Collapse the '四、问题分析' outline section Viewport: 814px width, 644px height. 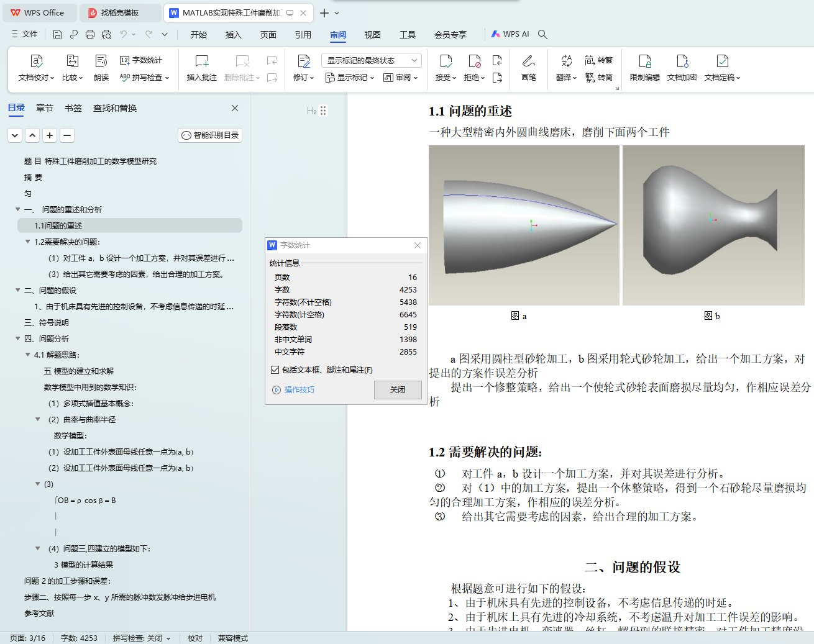coord(18,338)
